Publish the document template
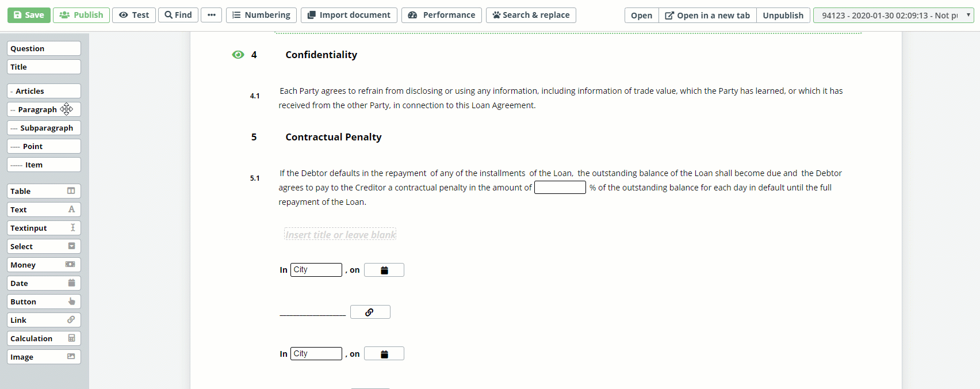The width and height of the screenshot is (980, 389). (81, 15)
